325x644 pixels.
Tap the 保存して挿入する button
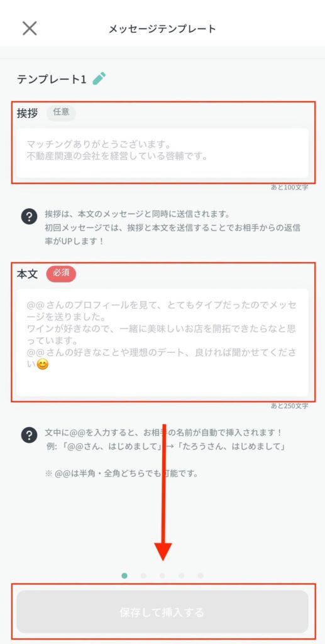point(162,612)
